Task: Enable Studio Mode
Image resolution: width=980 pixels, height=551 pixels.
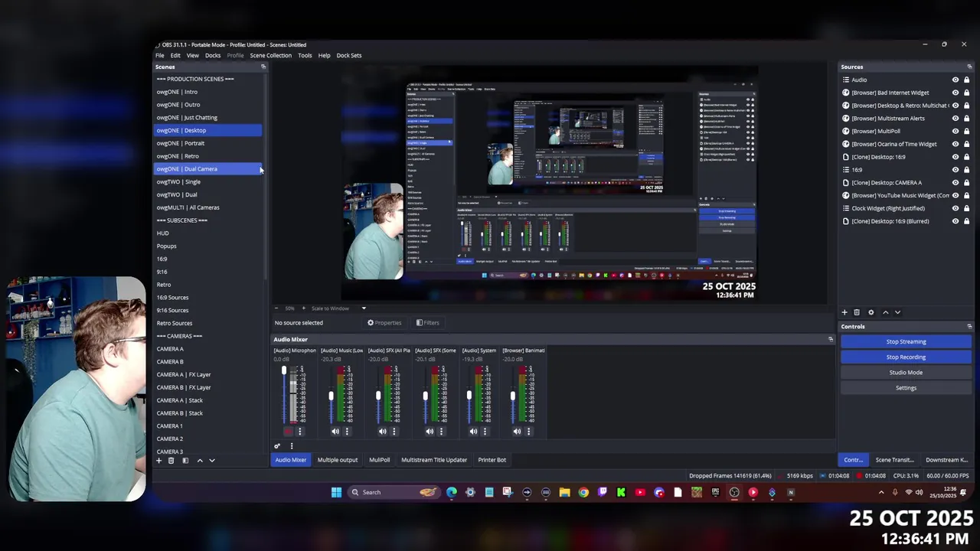Action: 906,372
